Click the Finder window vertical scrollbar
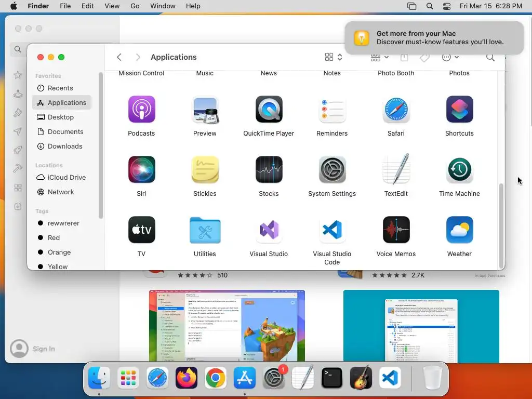 pos(501,226)
